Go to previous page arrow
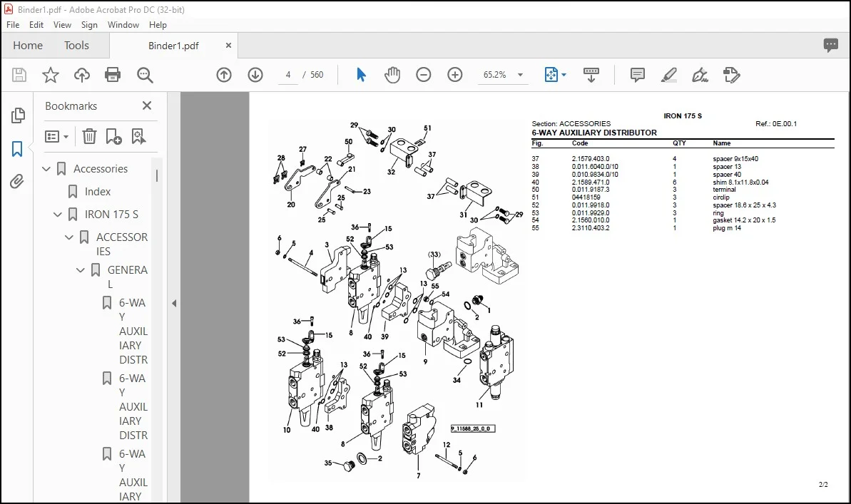The height and width of the screenshot is (504, 851). click(224, 75)
